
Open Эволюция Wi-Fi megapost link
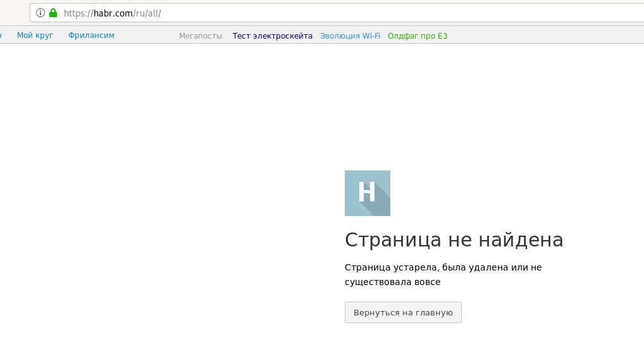pos(350,35)
